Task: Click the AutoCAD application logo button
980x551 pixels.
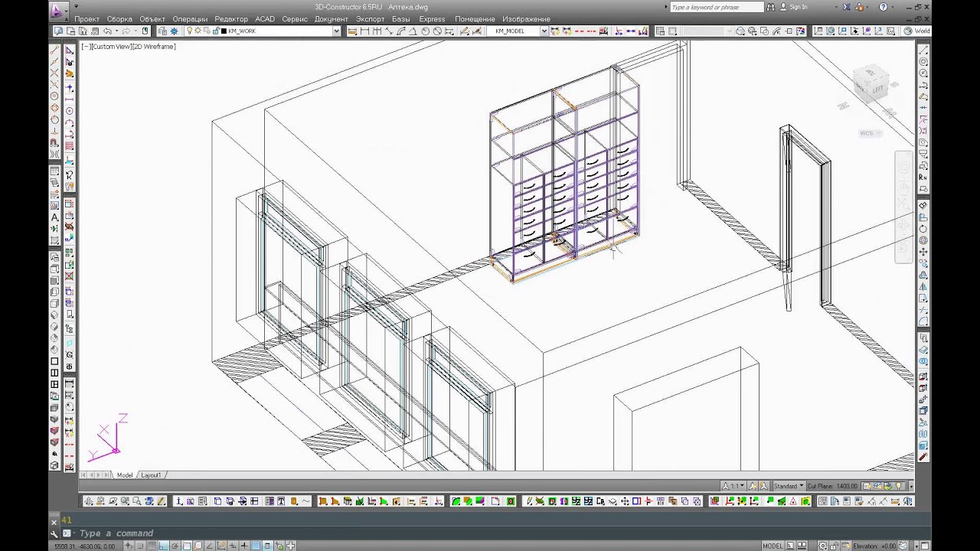Action: (57, 10)
